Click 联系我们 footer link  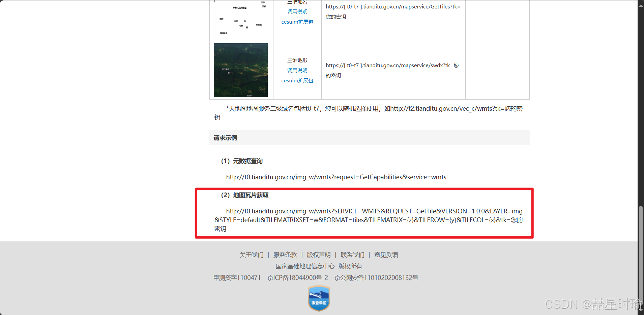coord(352,255)
